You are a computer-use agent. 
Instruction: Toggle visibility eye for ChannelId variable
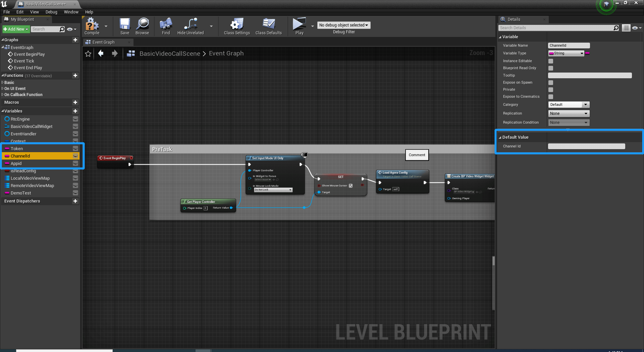pos(75,156)
